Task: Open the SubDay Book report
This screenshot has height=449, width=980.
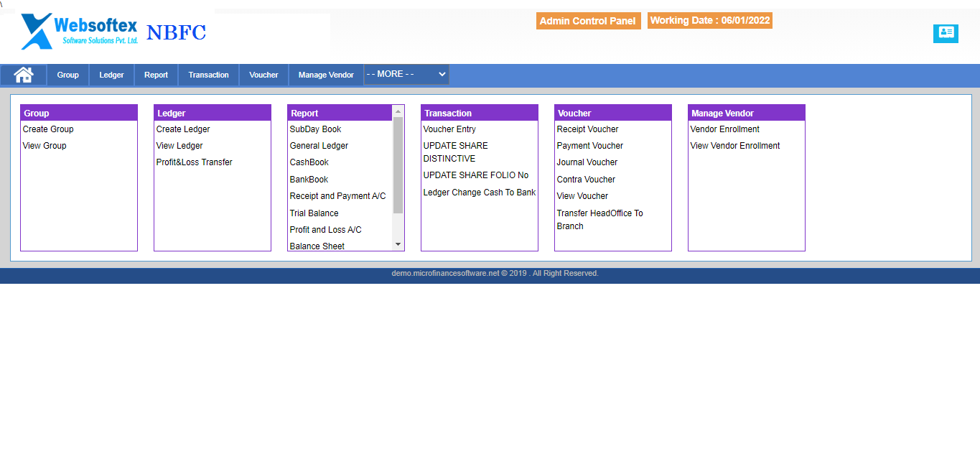Action: point(315,129)
